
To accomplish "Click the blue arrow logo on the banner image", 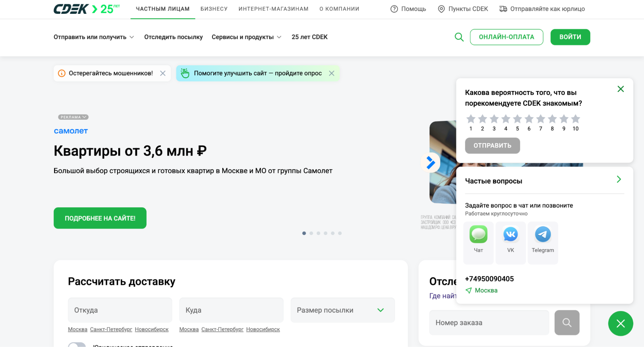I will pos(430,163).
